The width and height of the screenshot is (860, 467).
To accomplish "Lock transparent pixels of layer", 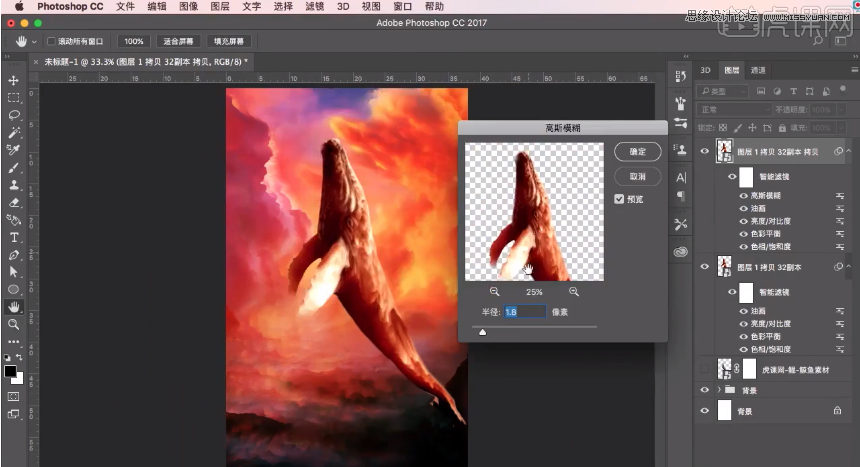I will click(x=723, y=128).
